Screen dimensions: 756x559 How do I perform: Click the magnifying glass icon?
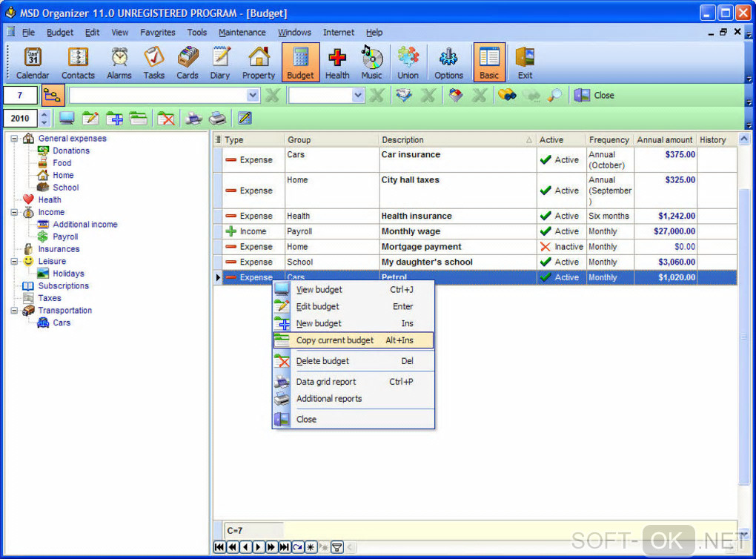pyautogui.click(x=554, y=95)
